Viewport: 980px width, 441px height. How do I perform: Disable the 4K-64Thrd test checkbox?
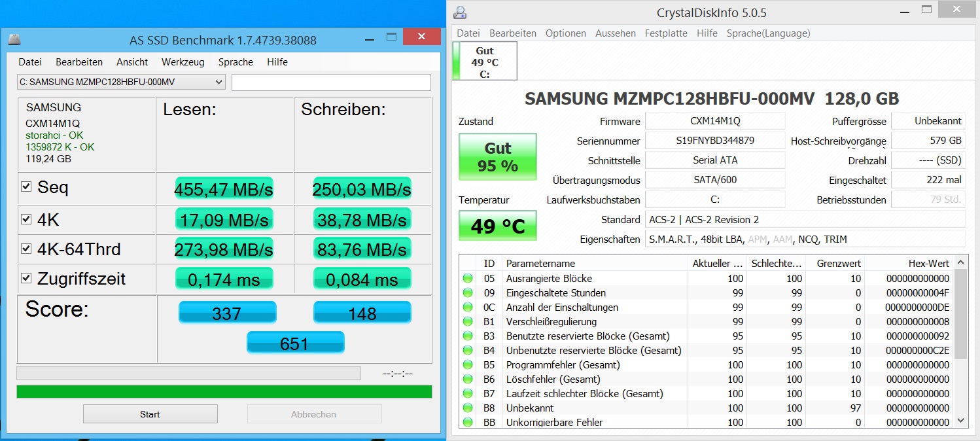26,249
